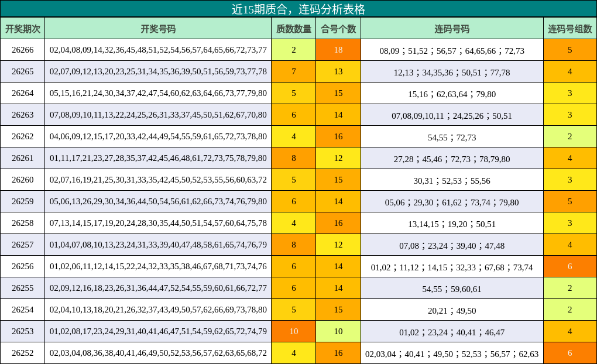Click composite count 12 in row 26257

click(338, 245)
